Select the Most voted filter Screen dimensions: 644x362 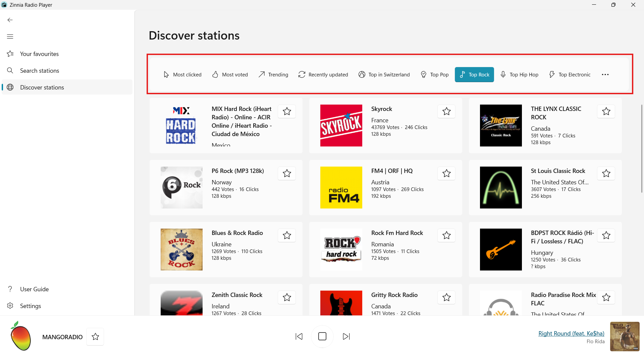[230, 74]
